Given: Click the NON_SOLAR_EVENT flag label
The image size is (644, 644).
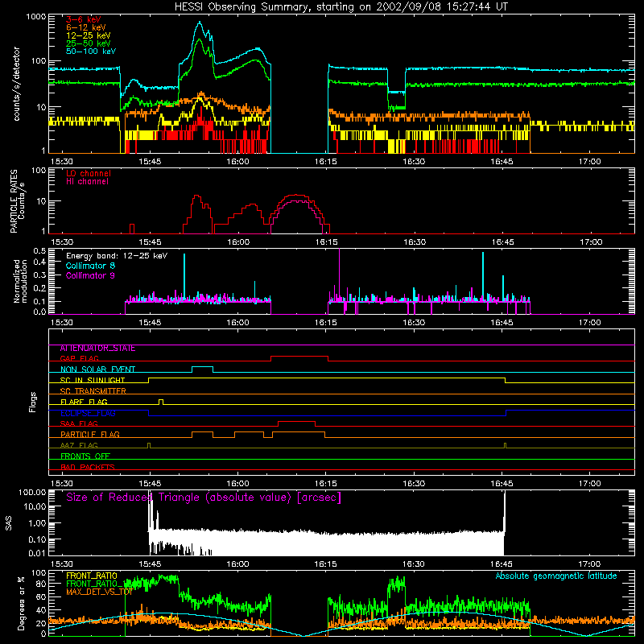Looking at the screenshot, I should point(97,369).
